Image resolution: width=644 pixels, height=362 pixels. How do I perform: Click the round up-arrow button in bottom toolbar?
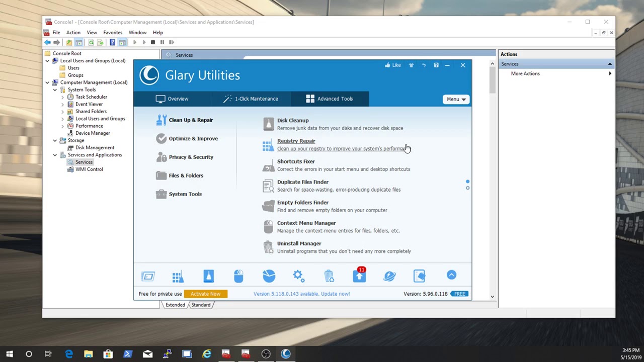pos(451,275)
